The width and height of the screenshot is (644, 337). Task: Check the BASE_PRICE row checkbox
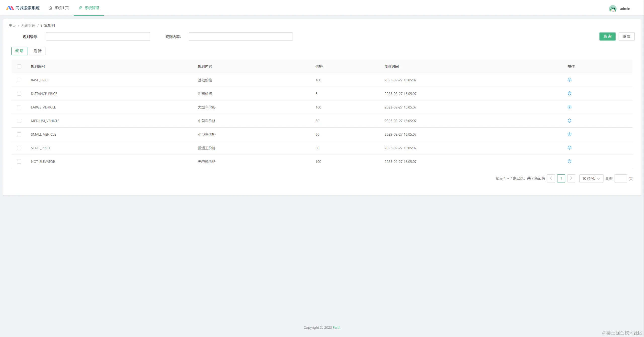click(19, 80)
